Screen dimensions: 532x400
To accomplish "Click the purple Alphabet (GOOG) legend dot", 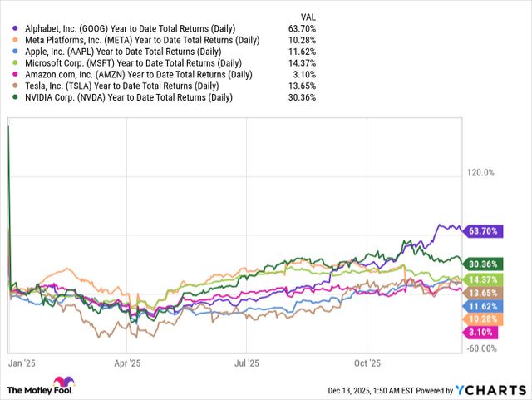I will coord(16,27).
